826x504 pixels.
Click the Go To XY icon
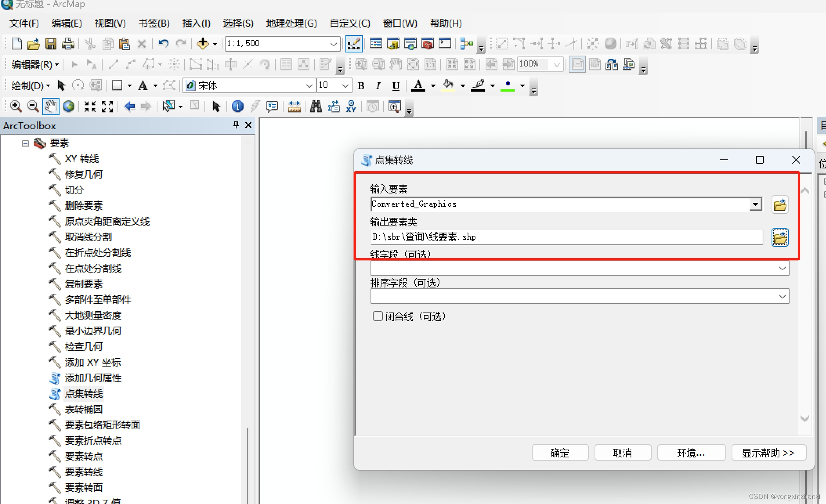coord(351,107)
